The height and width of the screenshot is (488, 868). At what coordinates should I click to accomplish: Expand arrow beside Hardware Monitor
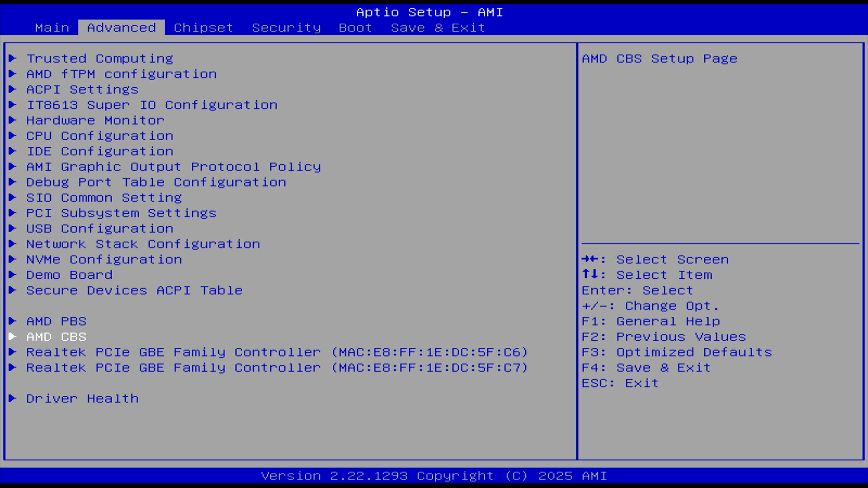coord(13,120)
